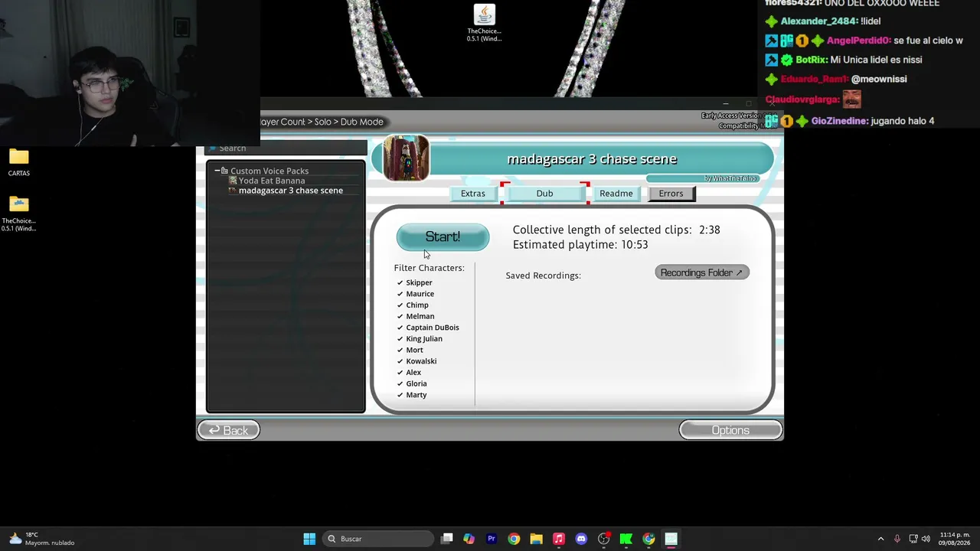
Task: Click the GioZinedine username in chat
Action: tap(839, 121)
